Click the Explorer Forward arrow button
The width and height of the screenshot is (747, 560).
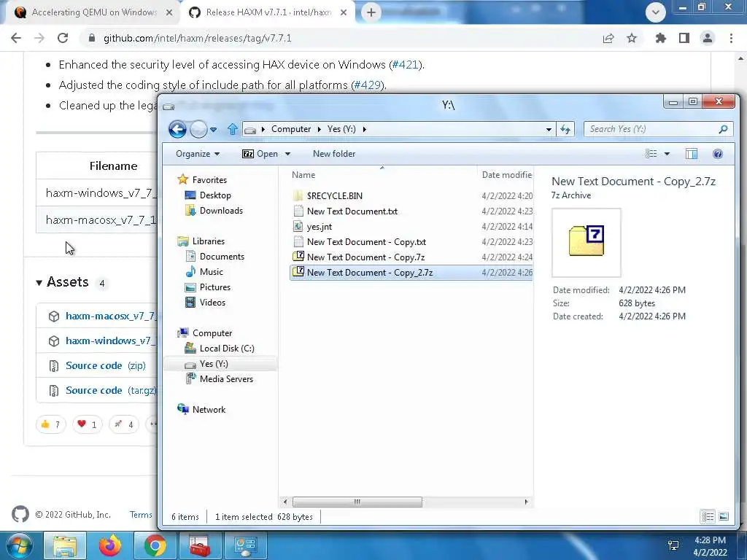(x=198, y=129)
